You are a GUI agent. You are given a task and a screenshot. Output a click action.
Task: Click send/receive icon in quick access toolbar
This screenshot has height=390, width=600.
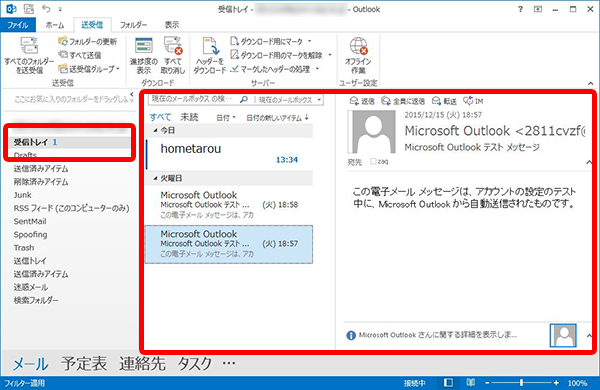28,8
